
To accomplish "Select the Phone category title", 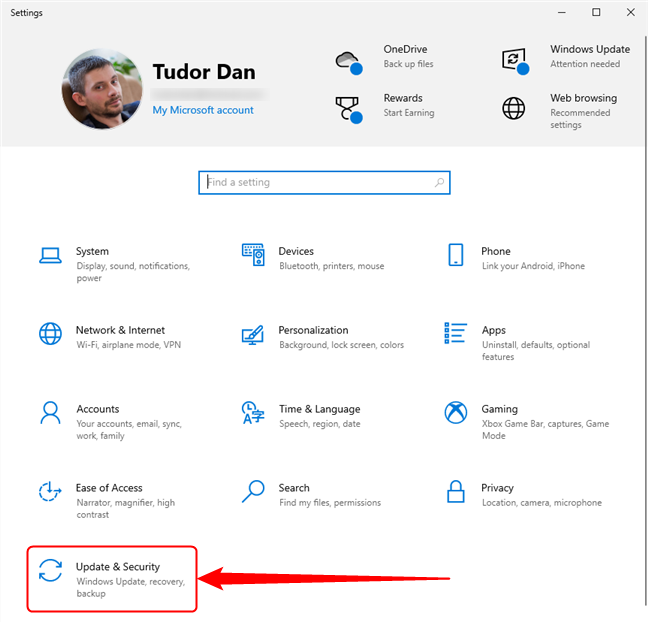I will pyautogui.click(x=496, y=251).
